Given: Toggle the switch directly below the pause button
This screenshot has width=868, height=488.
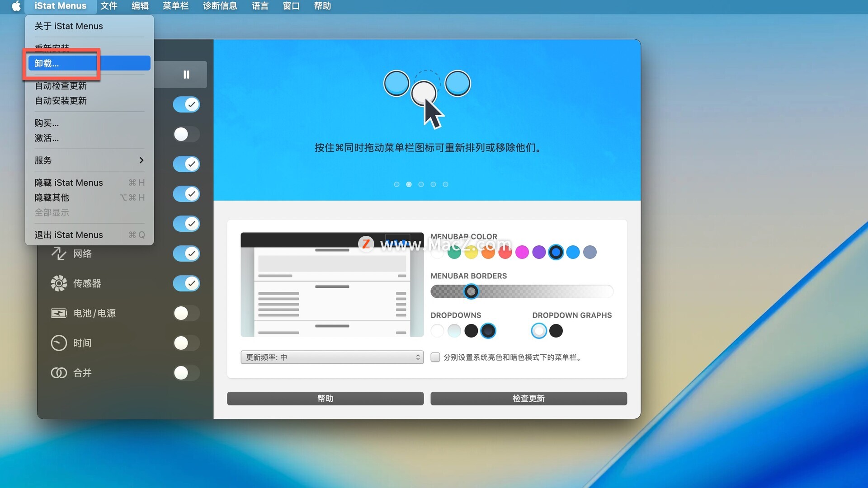Looking at the screenshot, I should coord(186,104).
